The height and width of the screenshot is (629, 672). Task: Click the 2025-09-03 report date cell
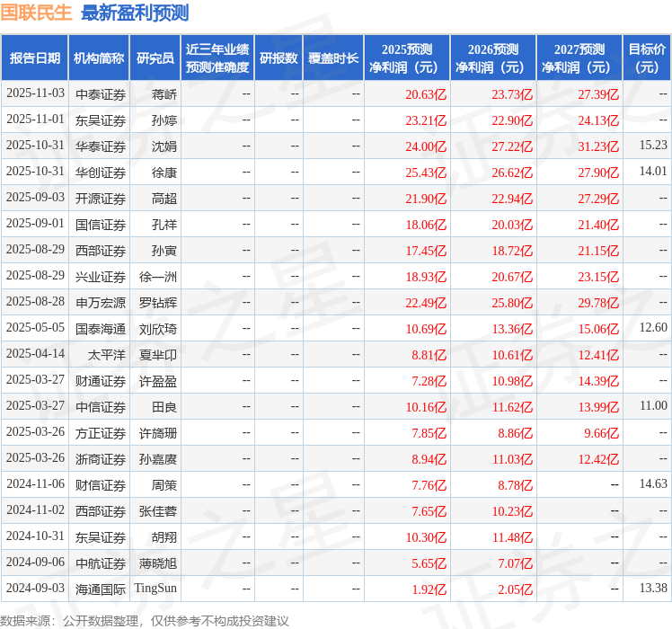[x=35, y=199]
